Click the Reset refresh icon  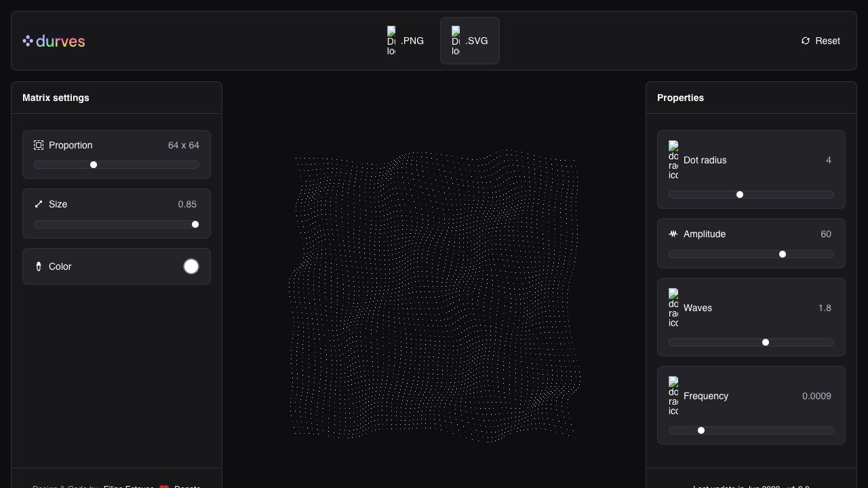point(806,41)
